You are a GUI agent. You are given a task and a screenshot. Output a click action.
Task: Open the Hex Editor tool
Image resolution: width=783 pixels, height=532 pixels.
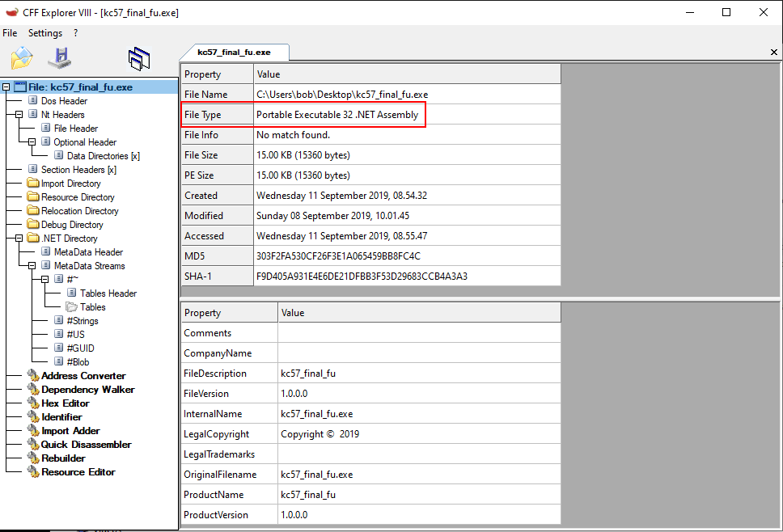point(65,403)
